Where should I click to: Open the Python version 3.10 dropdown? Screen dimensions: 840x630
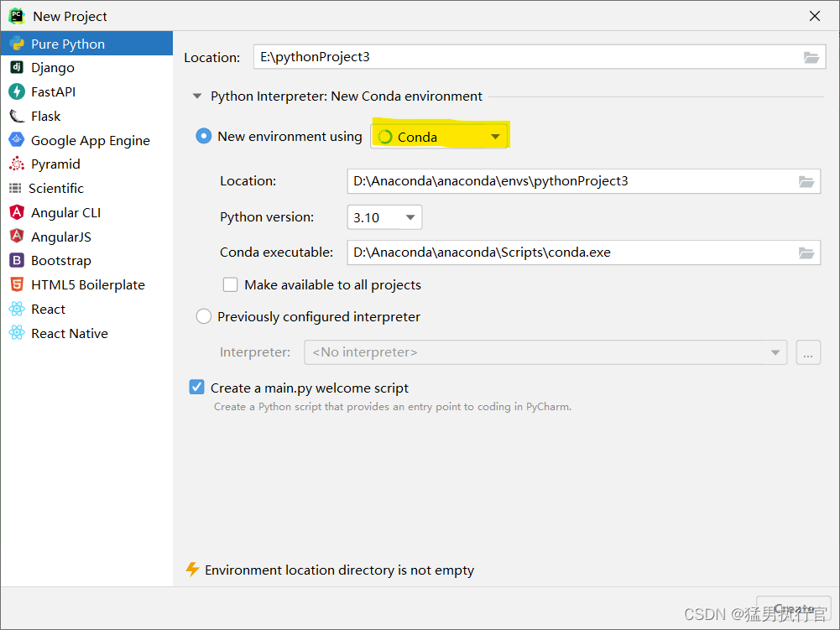pyautogui.click(x=384, y=217)
